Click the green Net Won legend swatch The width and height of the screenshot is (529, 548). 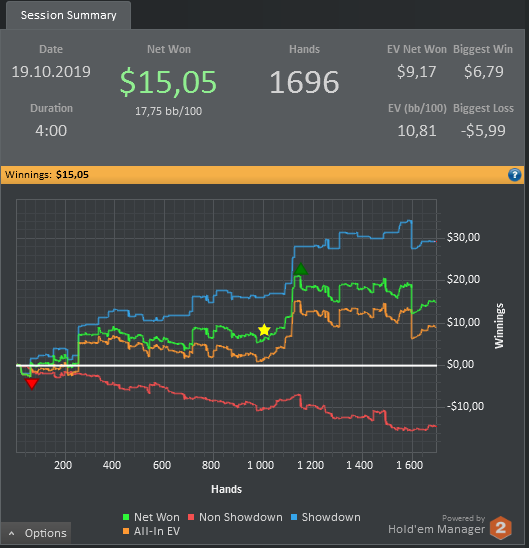tap(126, 517)
